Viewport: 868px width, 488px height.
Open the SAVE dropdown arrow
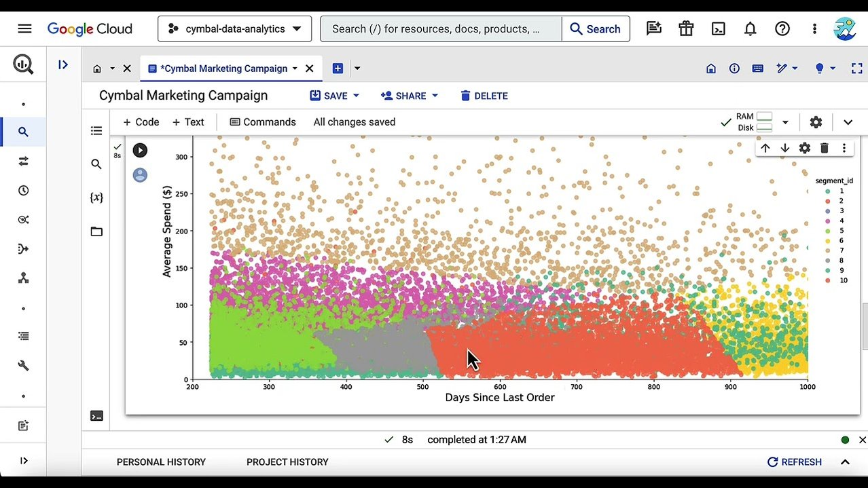(356, 96)
